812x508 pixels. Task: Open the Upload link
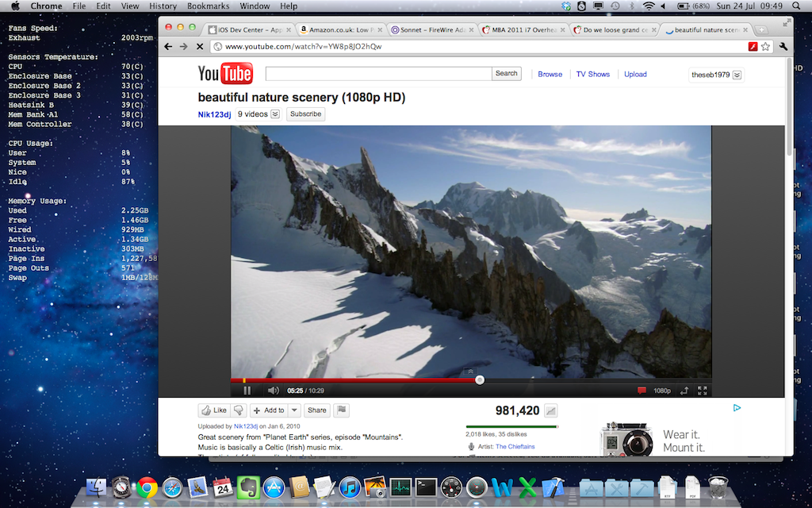pyautogui.click(x=635, y=74)
